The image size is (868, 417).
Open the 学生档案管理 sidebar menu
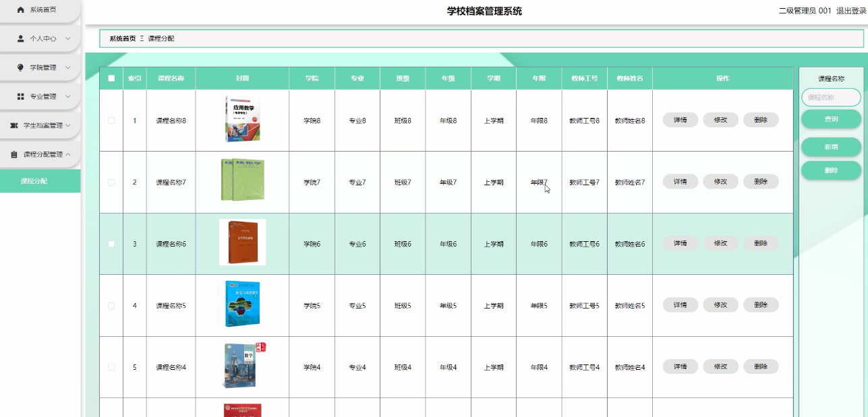tap(40, 126)
